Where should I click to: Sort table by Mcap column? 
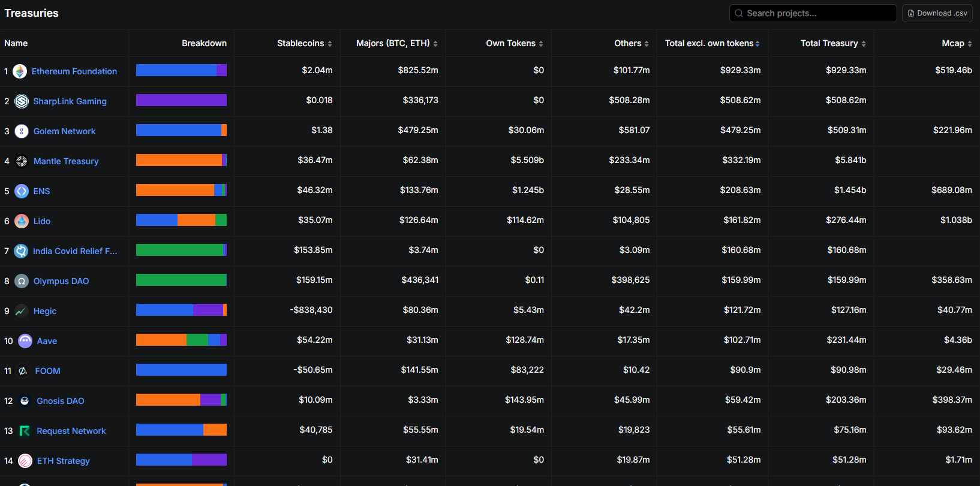coord(957,43)
